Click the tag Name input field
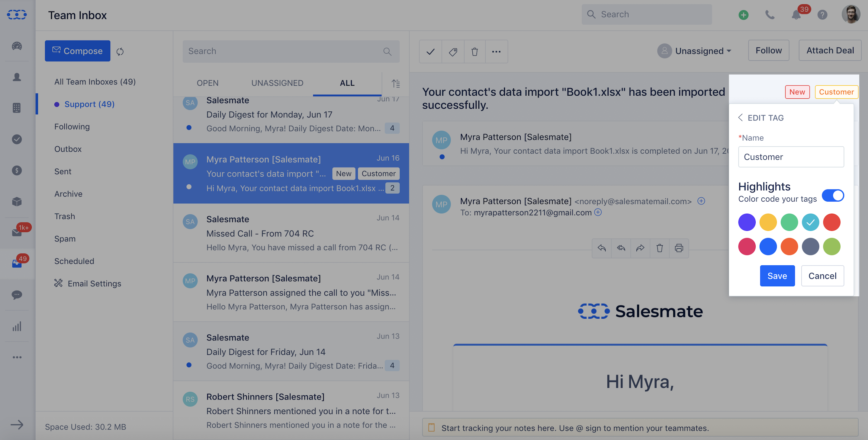The width and height of the screenshot is (868, 440). (x=791, y=157)
